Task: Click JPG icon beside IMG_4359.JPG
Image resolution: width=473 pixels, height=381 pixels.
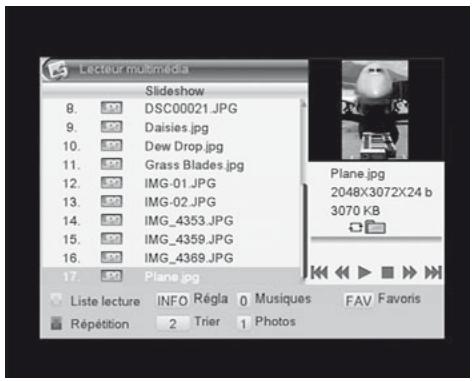Action: [x=112, y=239]
